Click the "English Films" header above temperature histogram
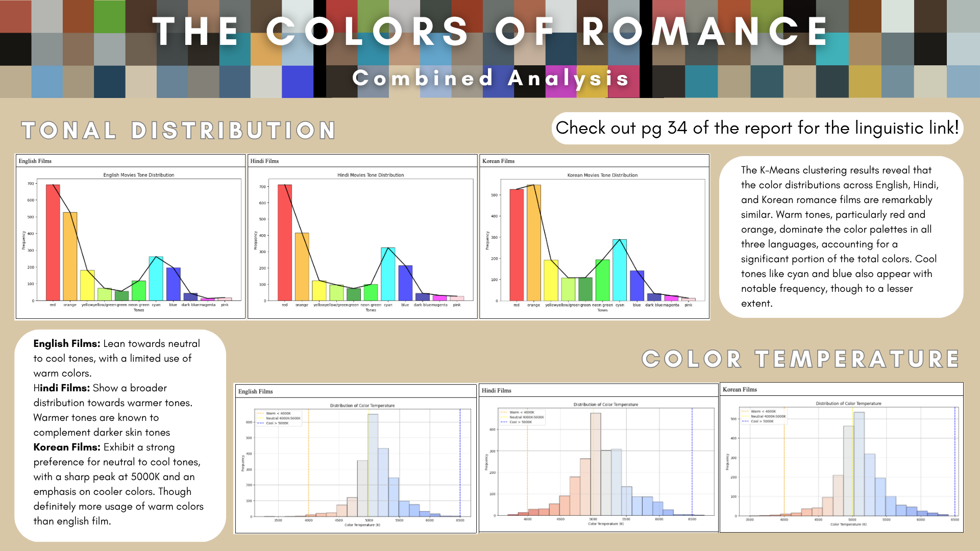This screenshot has width=980, height=551. click(255, 392)
